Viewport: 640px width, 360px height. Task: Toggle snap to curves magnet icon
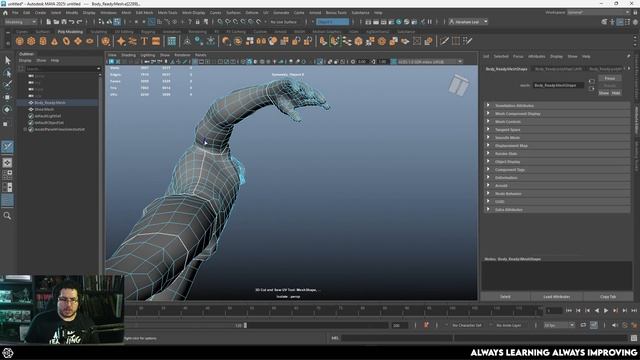(228, 22)
